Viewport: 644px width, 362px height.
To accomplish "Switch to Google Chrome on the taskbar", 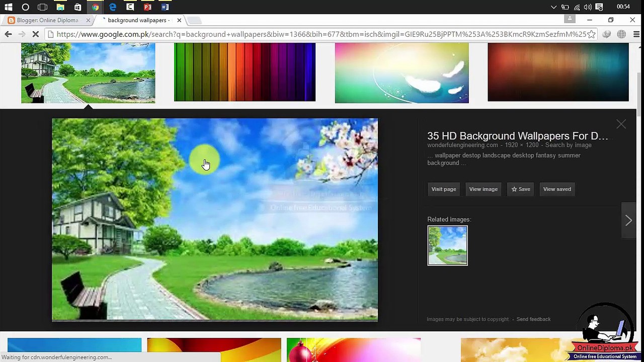I will [x=95, y=7].
